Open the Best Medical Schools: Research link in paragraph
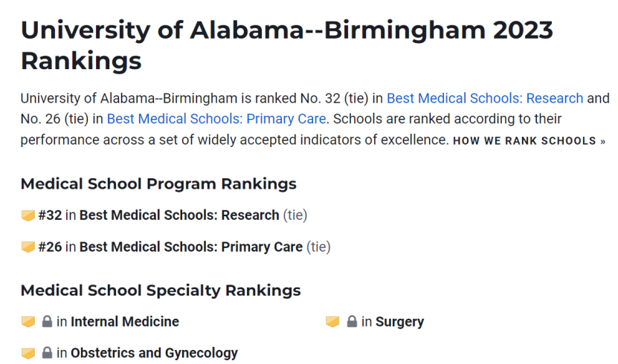Image resolution: width=618 pixels, height=364 pixels. [x=485, y=98]
